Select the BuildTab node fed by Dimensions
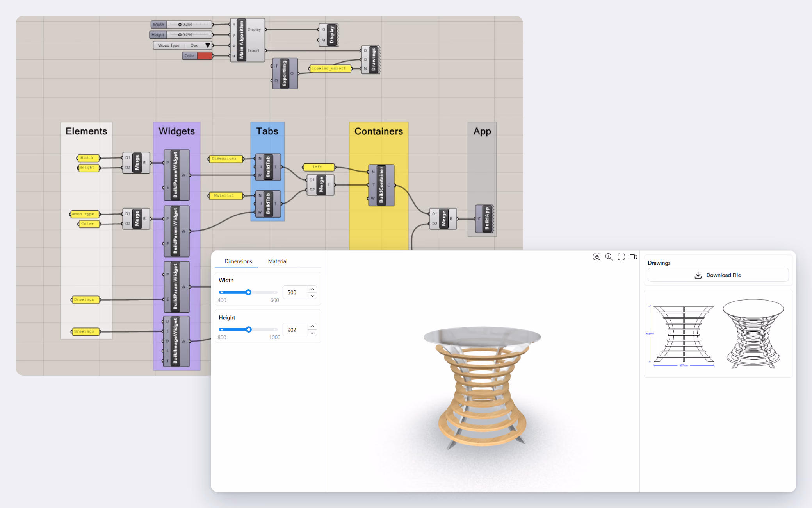The width and height of the screenshot is (812, 508). 268,167
